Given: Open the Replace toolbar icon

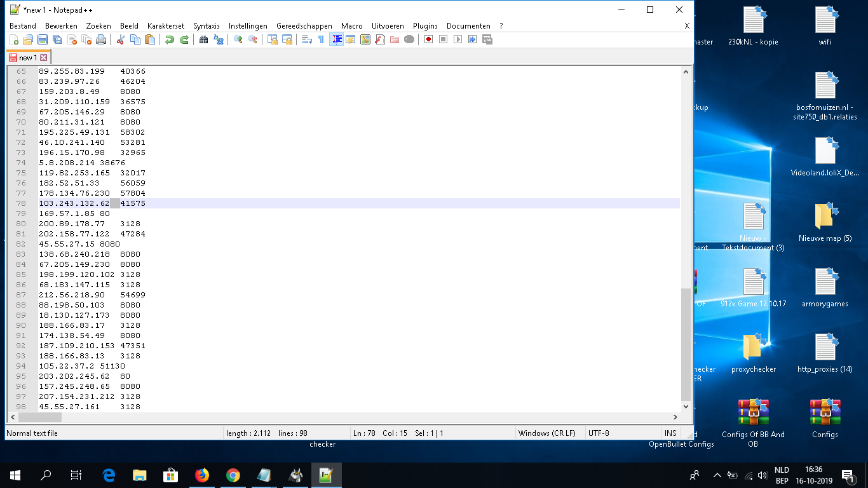Looking at the screenshot, I should tap(218, 39).
